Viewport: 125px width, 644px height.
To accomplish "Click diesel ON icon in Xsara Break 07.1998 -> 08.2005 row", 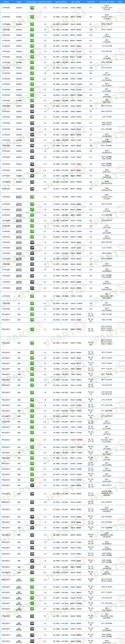I will [32, 276].
